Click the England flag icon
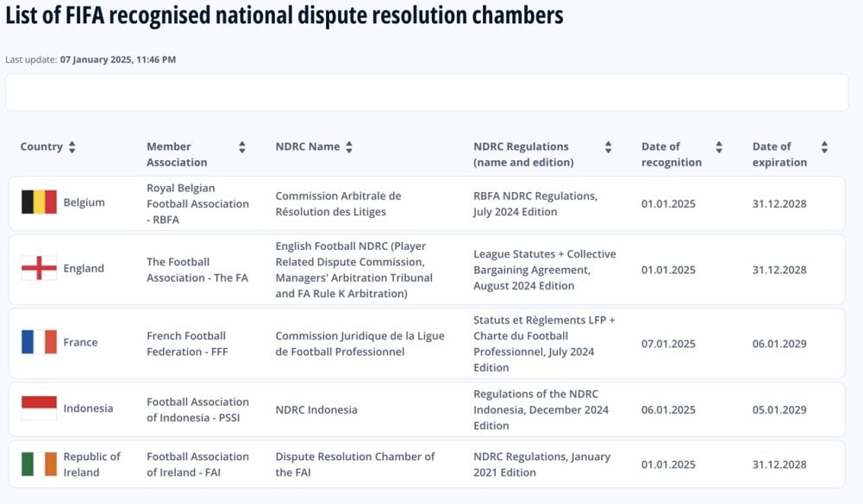Viewport: 863px width, 504px height. tap(38, 269)
